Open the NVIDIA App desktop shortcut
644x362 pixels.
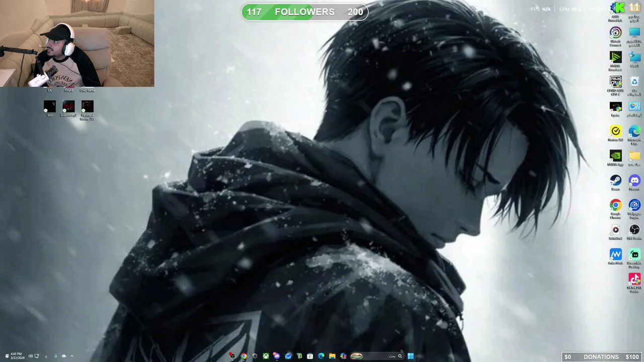pos(615,158)
